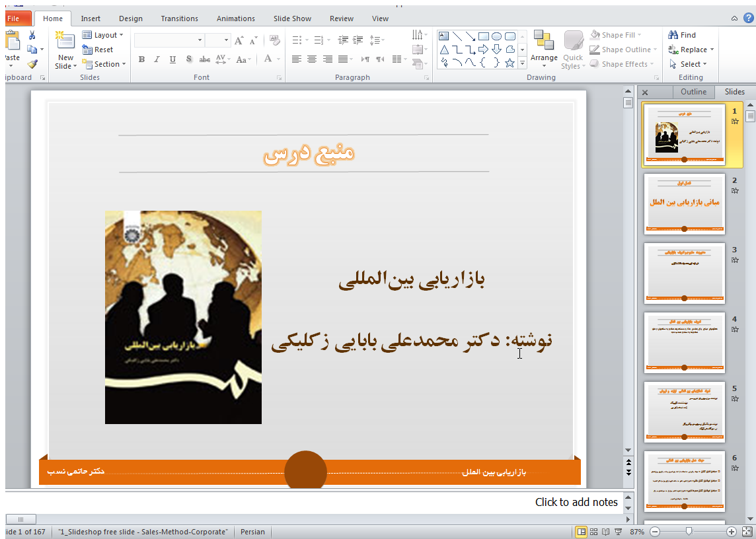Switch to the Design tab
This screenshot has height=539, width=756.
(x=131, y=18)
